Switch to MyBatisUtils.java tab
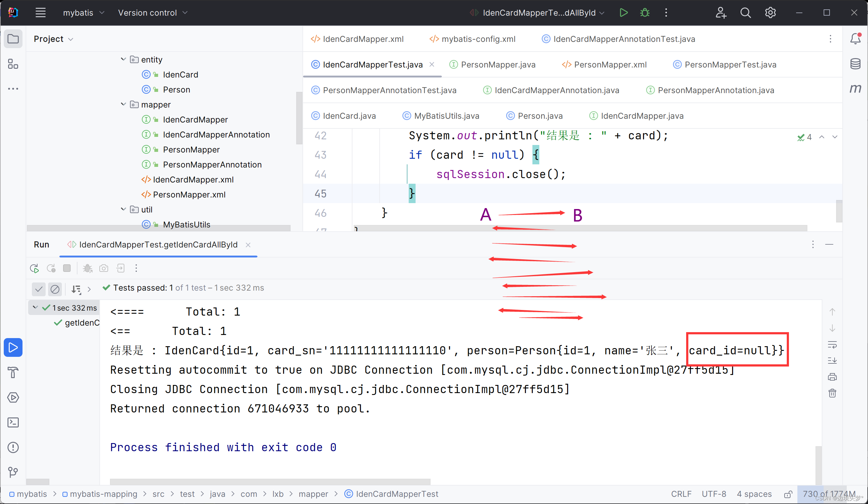The image size is (868, 504). 441,116
